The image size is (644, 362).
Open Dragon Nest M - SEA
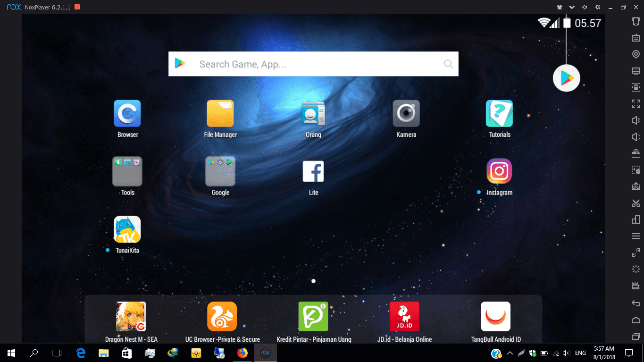(x=131, y=317)
